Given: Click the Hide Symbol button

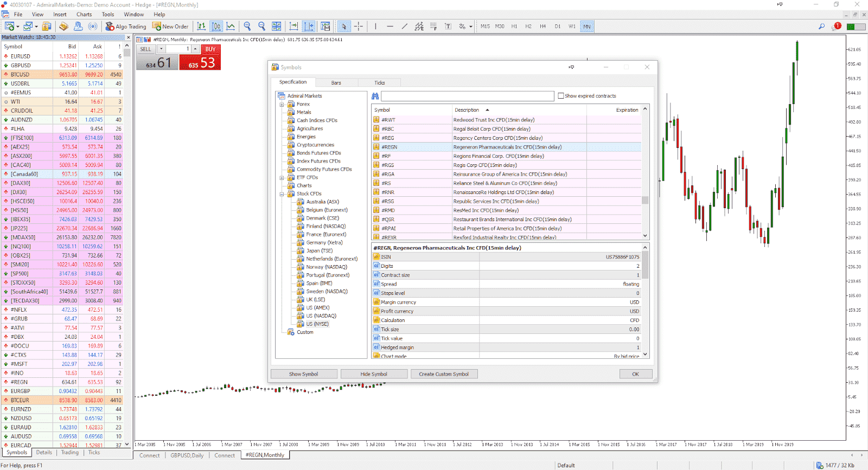Looking at the screenshot, I should (374, 374).
